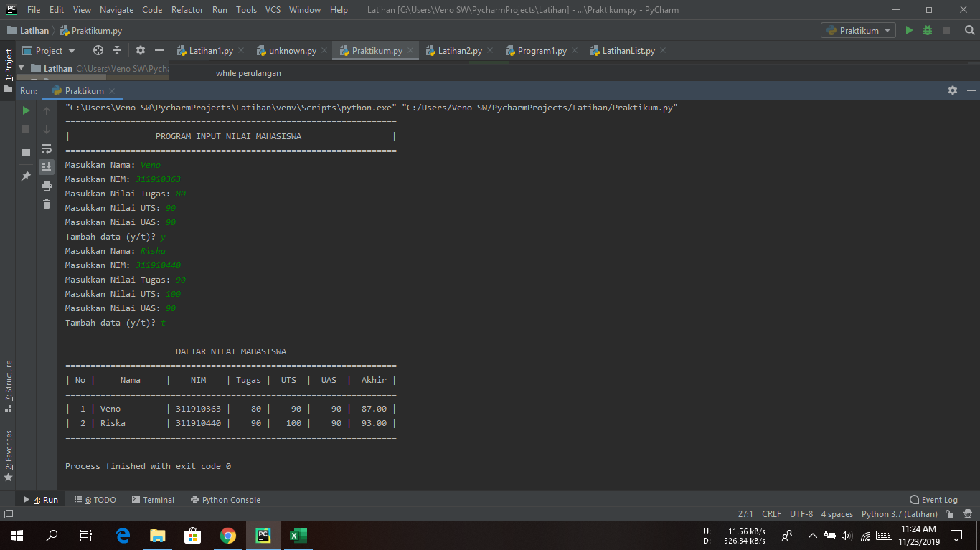Hide the Run tool window
Image resolution: width=980 pixels, height=550 pixels.
pyautogui.click(x=971, y=90)
